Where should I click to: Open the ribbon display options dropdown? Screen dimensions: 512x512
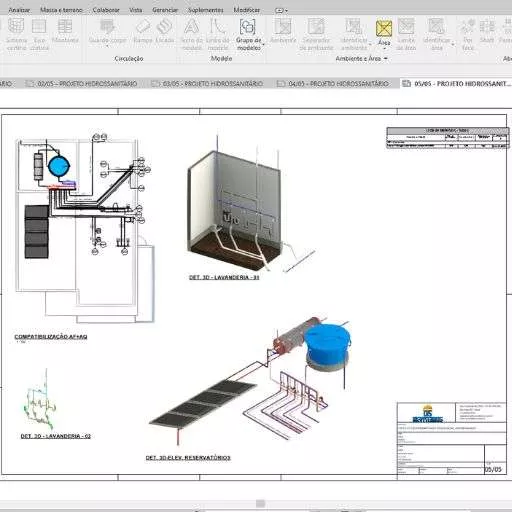tap(282, 10)
